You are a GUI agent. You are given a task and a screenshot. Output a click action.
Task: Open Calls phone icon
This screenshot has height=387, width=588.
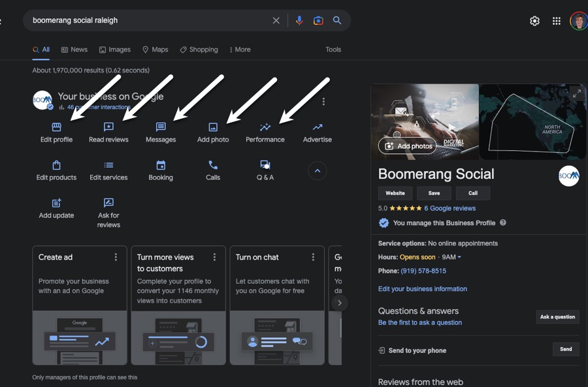click(213, 165)
